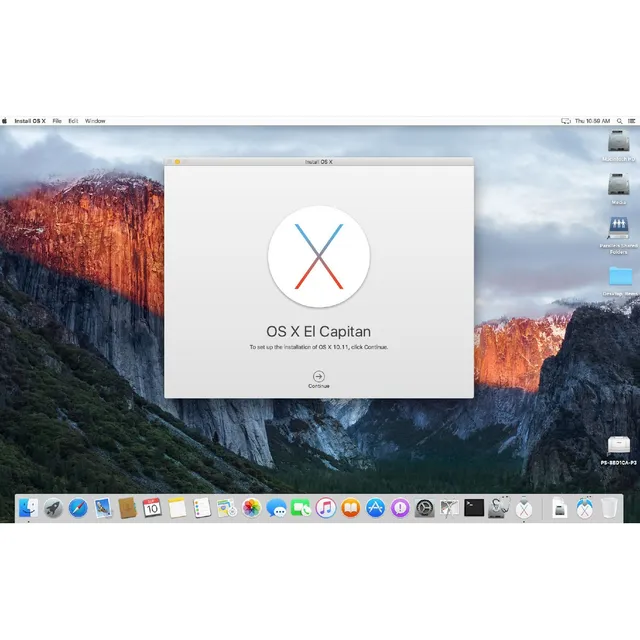Open the Install OS X application menu

point(30,121)
